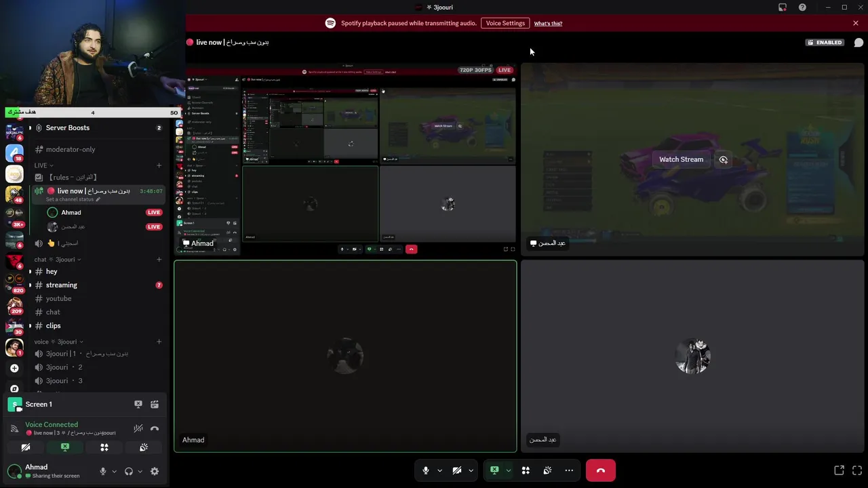Viewport: 868px width, 488px height.
Task: Turn on camera in bottom call bar
Action: click(457, 470)
